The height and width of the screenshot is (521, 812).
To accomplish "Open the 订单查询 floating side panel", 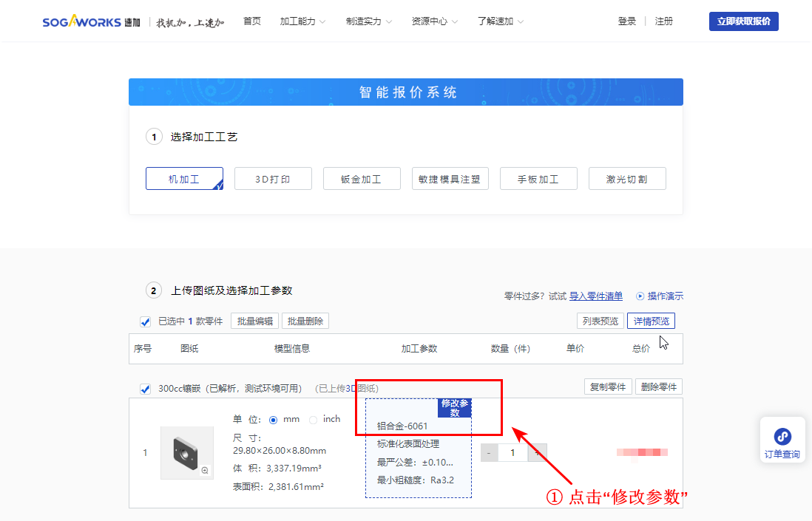I will (x=782, y=440).
